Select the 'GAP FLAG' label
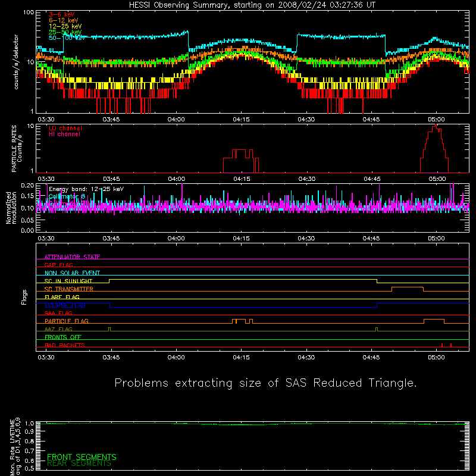 pyautogui.click(x=58, y=265)
